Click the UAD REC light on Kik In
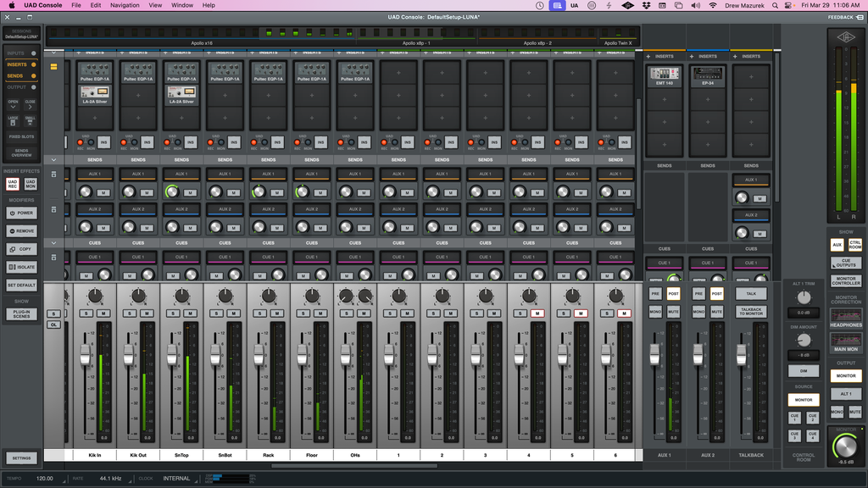The height and width of the screenshot is (488, 868). click(x=81, y=142)
